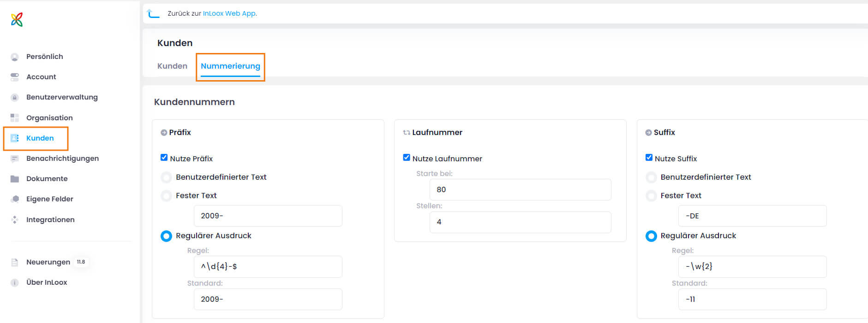Click the Starte bei field with 80

tap(520, 189)
